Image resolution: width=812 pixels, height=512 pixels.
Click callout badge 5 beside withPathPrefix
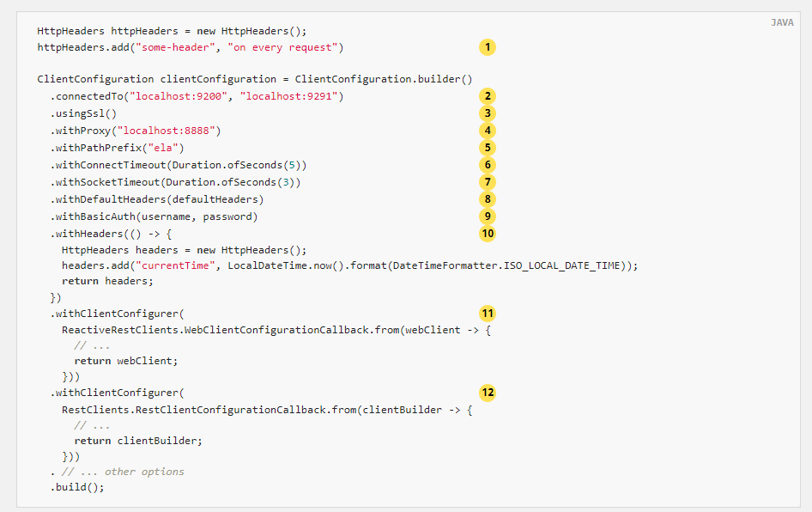click(x=488, y=148)
